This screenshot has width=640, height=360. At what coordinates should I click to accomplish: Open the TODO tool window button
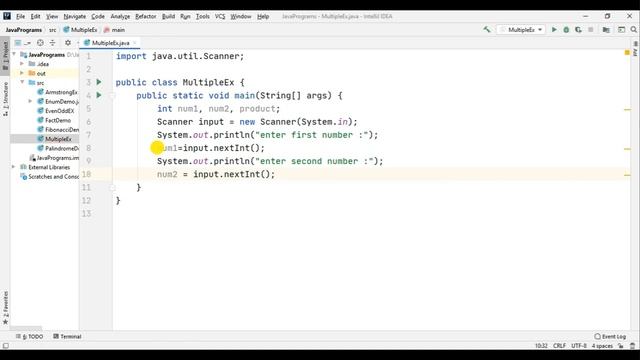(29, 336)
